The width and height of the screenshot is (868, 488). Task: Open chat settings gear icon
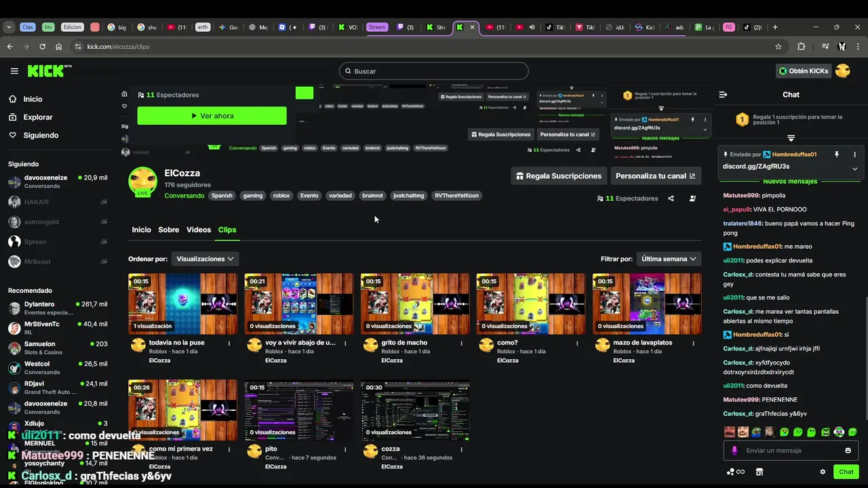coord(823,472)
